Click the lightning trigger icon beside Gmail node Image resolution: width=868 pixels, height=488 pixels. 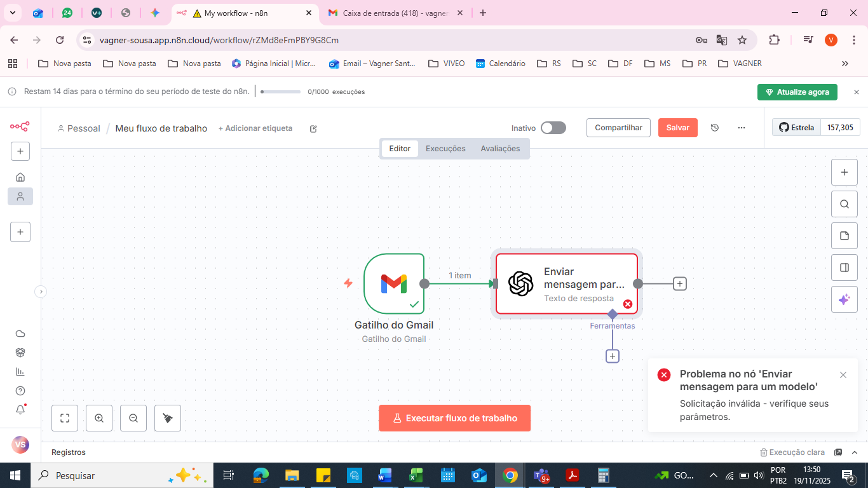point(348,283)
